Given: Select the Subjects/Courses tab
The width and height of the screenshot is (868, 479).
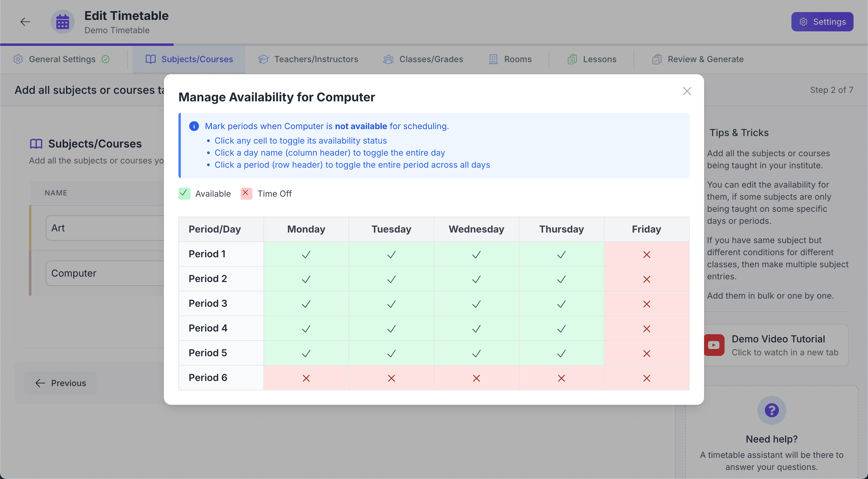Looking at the screenshot, I should (189, 59).
